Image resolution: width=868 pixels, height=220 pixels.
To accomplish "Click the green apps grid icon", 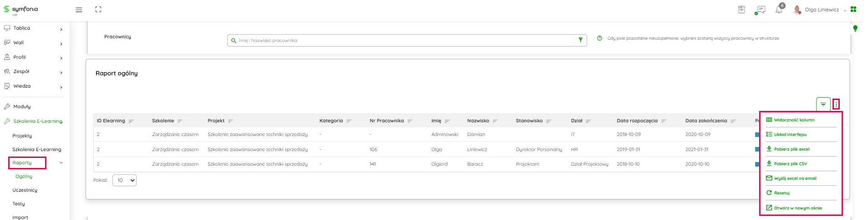I will pyautogui.click(x=853, y=9).
